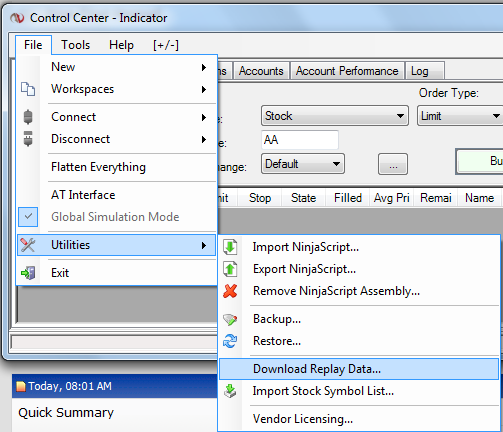Choose Vendor Licensing...
Image resolution: width=503 pixels, height=432 pixels.
pyautogui.click(x=359, y=419)
